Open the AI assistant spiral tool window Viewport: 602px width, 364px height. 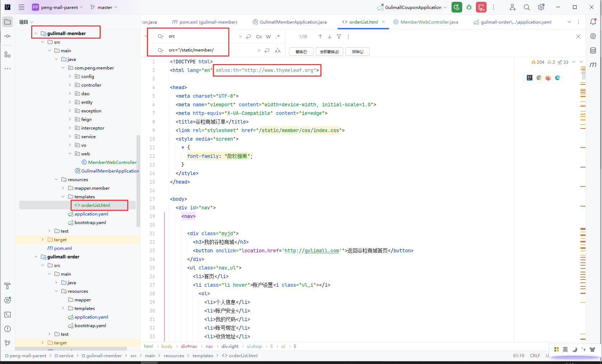[593, 36]
